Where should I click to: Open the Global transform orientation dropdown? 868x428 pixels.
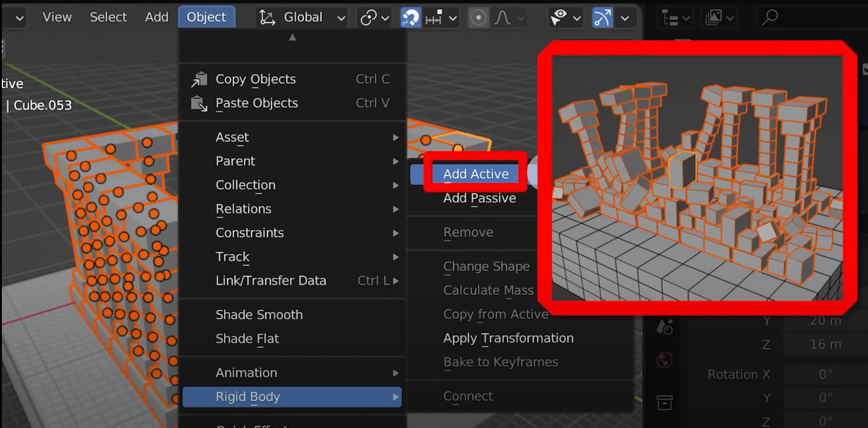[x=302, y=18]
